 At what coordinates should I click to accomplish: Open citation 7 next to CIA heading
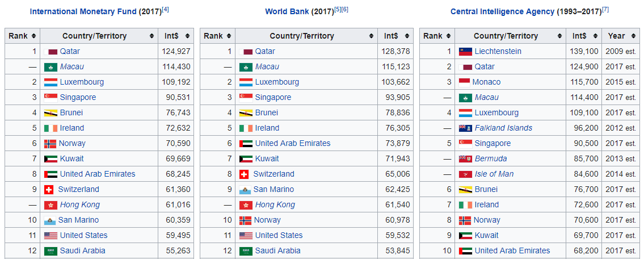tap(605, 10)
